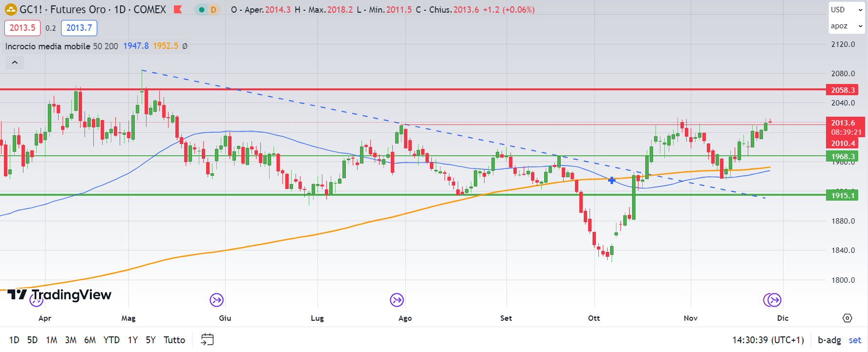This screenshot has width=868, height=352.
Task: Select the 5Y time range
Action: pyautogui.click(x=150, y=340)
